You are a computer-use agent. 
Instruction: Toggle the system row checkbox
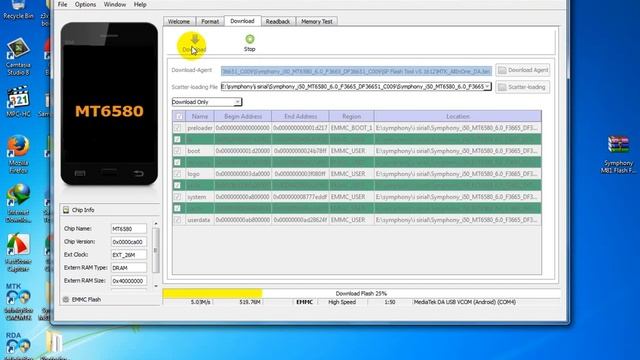tap(177, 197)
